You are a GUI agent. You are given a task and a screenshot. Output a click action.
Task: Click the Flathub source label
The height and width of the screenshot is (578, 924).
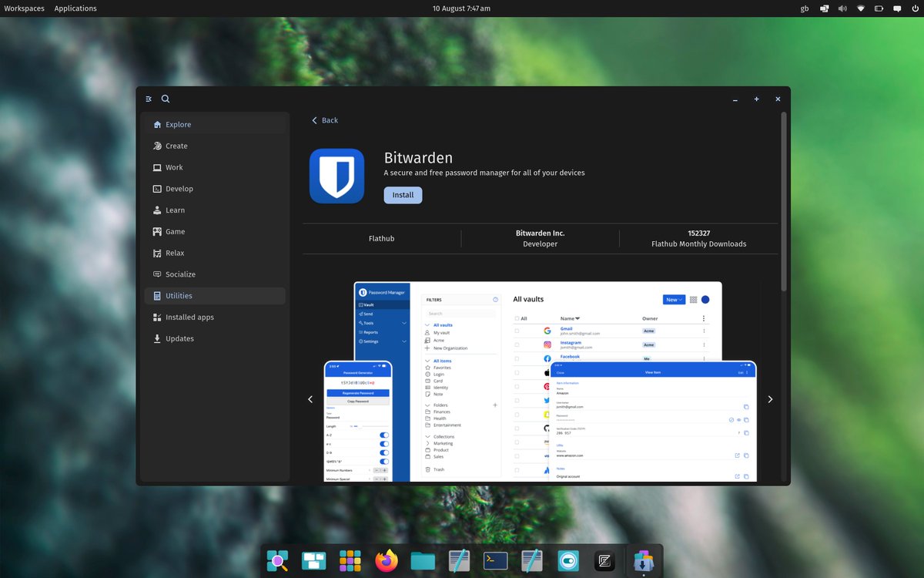click(x=381, y=238)
